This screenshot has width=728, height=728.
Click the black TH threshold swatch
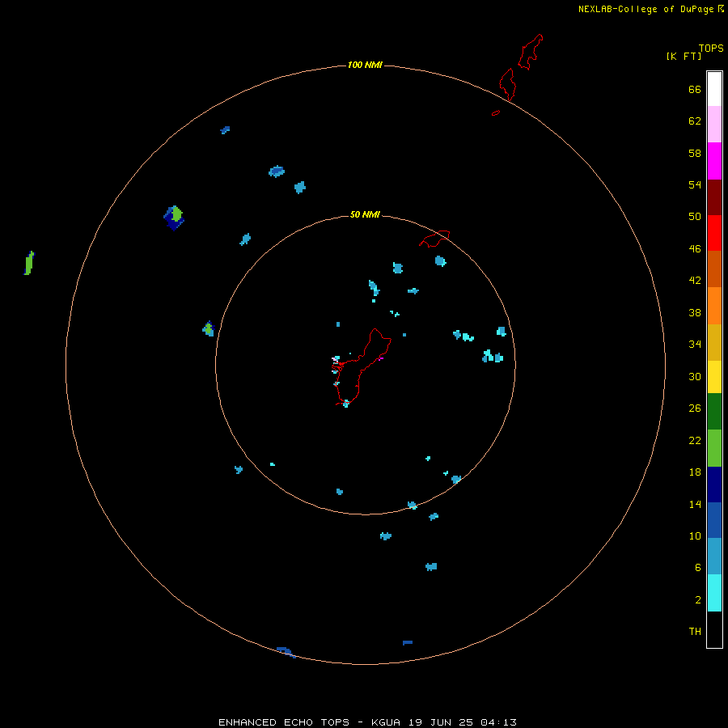pos(714,629)
